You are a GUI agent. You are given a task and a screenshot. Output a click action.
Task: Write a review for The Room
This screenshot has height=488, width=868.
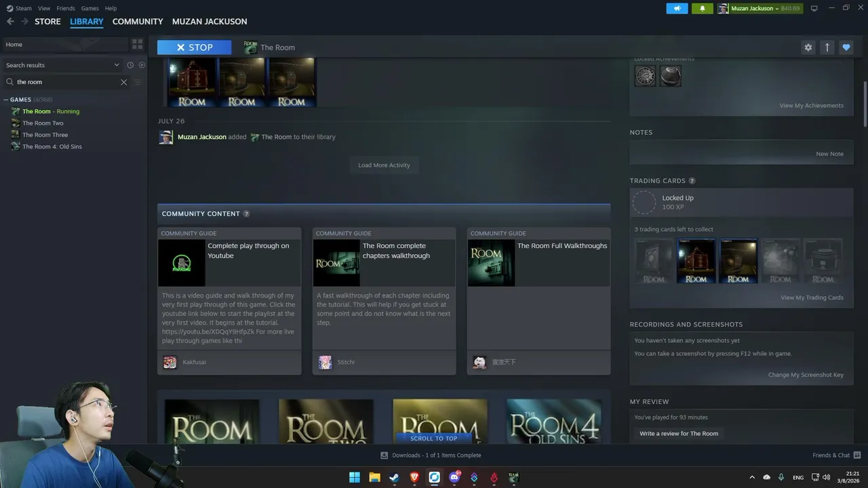tap(679, 434)
